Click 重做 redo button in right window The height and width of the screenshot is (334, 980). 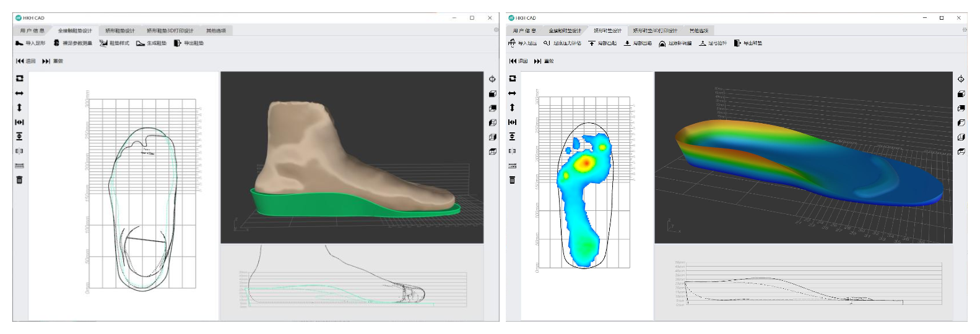point(544,61)
